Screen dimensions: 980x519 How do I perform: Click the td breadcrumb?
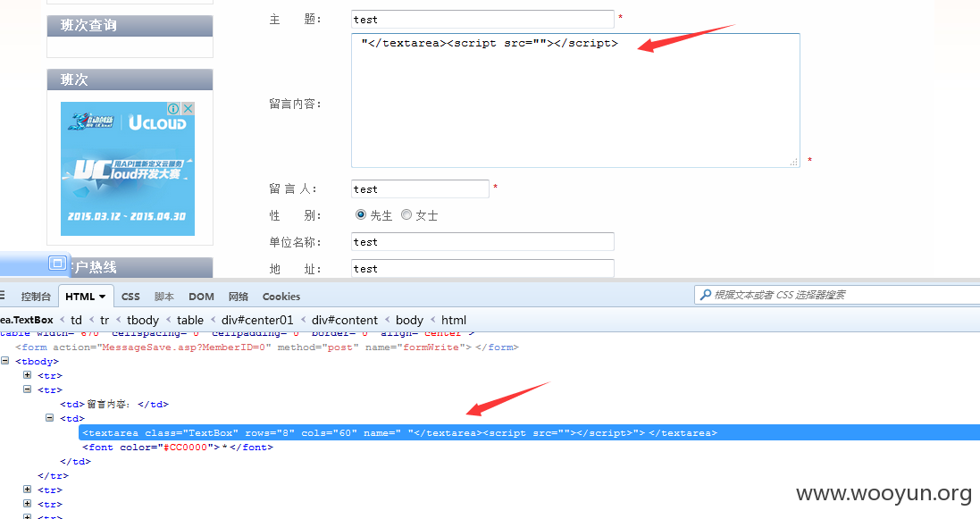pos(76,320)
